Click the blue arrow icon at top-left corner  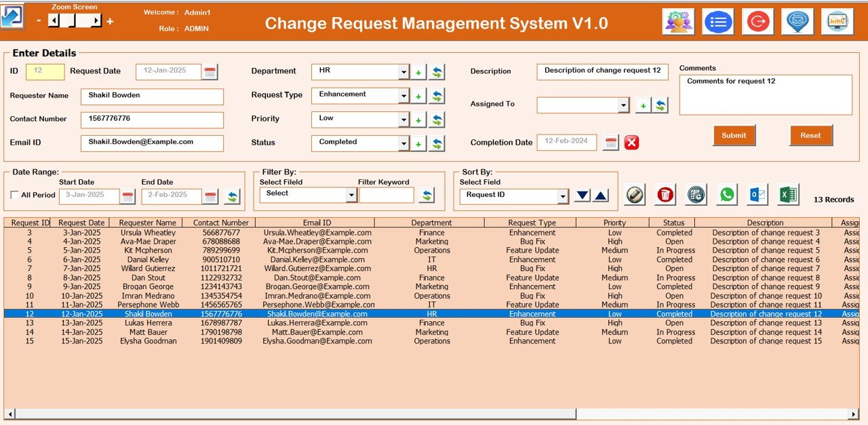(x=12, y=16)
